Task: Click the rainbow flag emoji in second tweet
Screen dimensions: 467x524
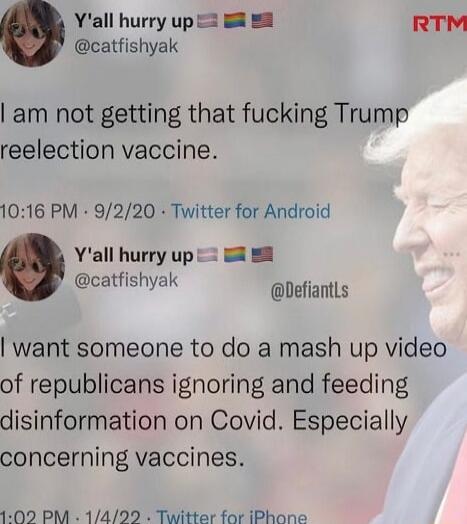Action: point(234,255)
